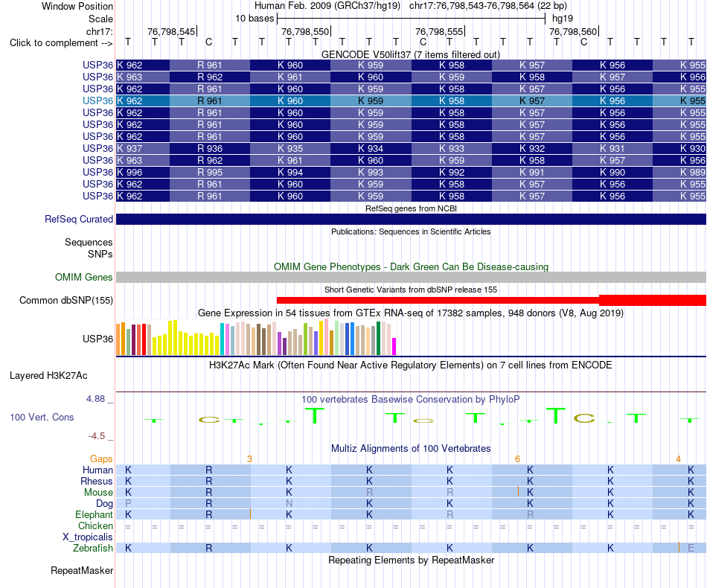Image resolution: width=707 pixels, height=588 pixels.
Task: Click the GENCODE V50lift37 track title
Action: coord(411,54)
